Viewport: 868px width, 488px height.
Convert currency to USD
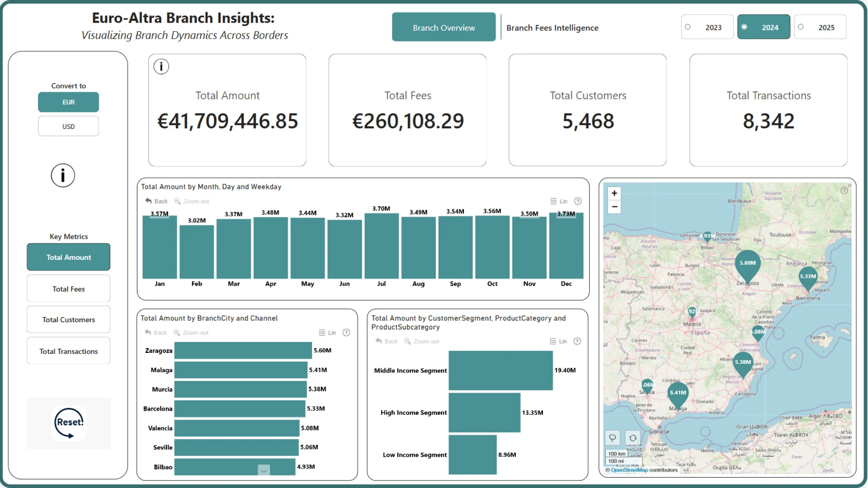(x=68, y=126)
